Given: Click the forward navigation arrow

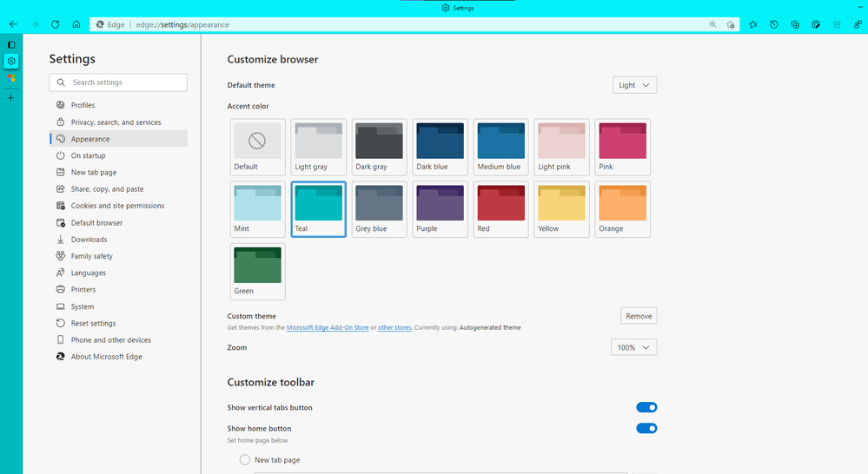Looking at the screenshot, I should point(35,24).
